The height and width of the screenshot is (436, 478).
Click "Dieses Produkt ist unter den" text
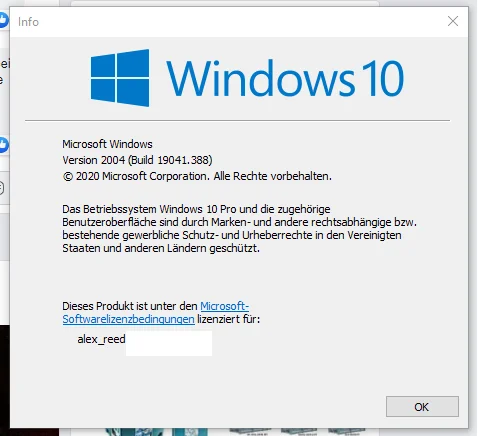(x=130, y=306)
